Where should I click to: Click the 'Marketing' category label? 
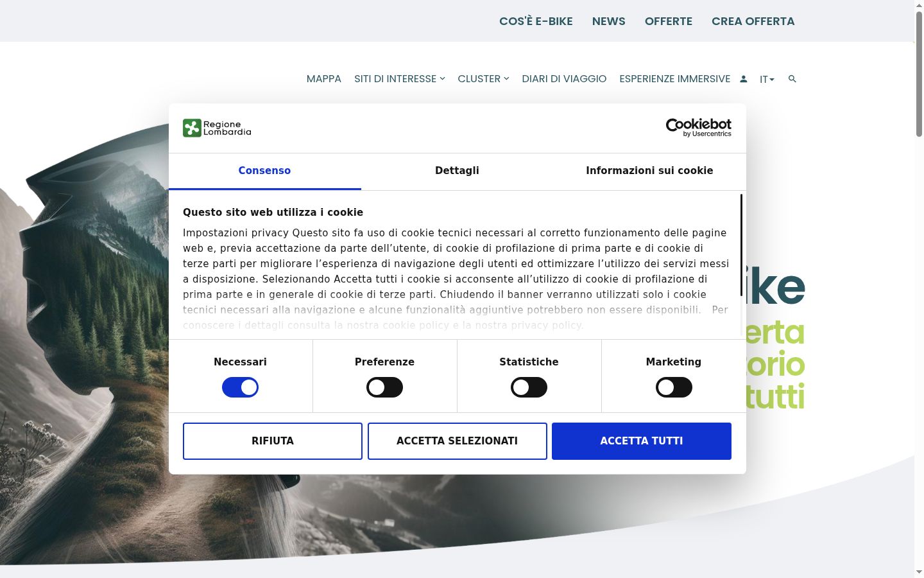[674, 362]
